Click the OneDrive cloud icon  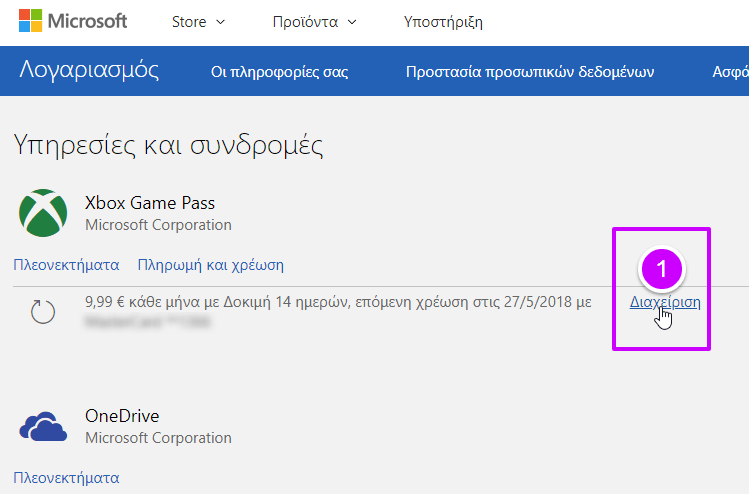click(x=43, y=426)
